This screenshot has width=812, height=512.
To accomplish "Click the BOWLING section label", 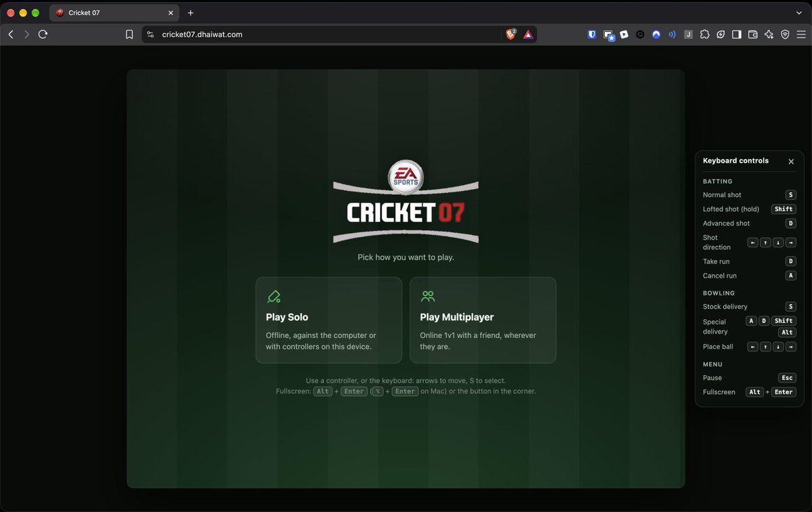I will 719,293.
